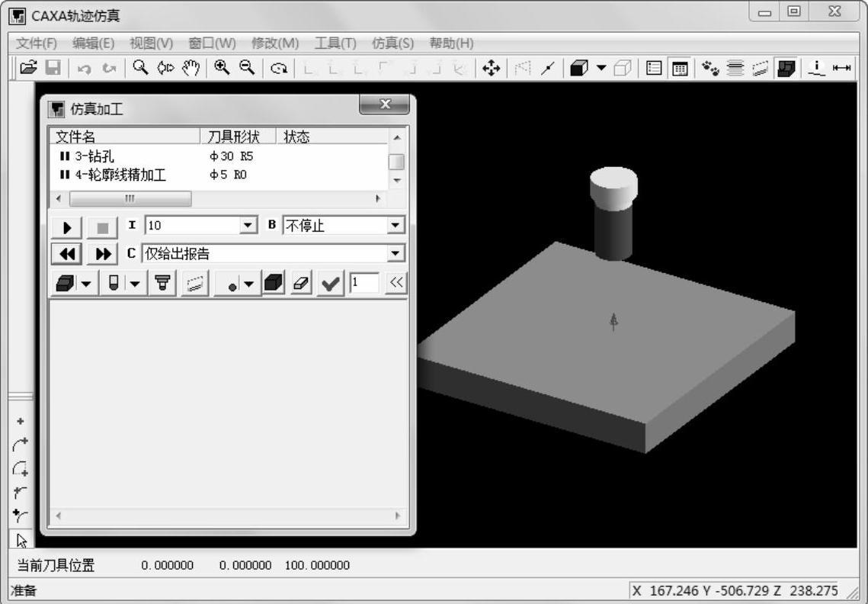Select the 4-轮廓线精加工 row in file list
Viewport: 868px width, 604px height.
tap(219, 175)
